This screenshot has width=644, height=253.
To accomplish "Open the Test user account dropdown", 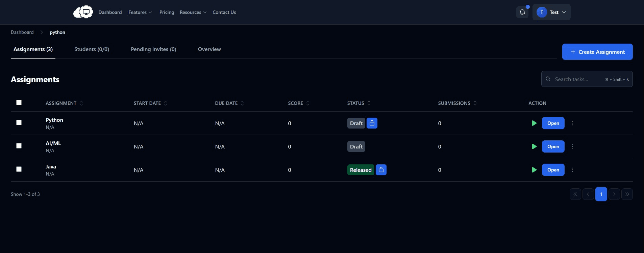I will (x=551, y=12).
